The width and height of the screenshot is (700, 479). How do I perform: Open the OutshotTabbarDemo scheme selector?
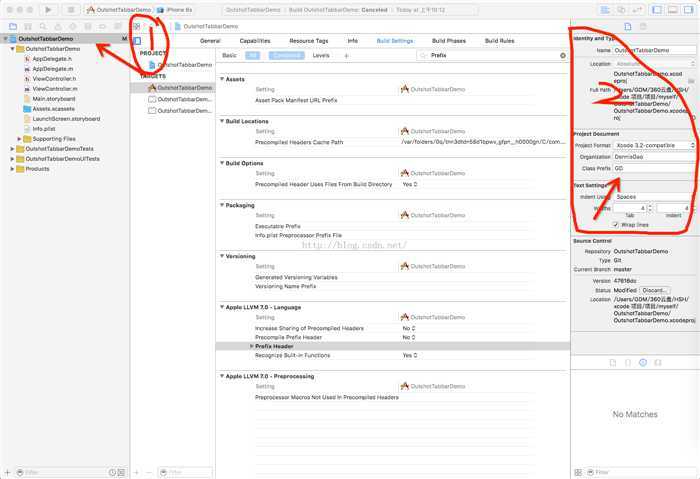click(119, 10)
